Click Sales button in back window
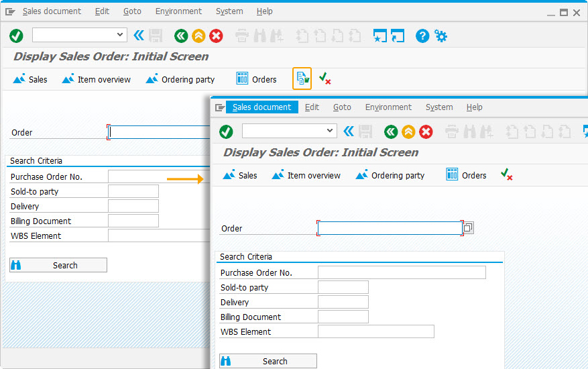The image size is (588, 369). 30,79
